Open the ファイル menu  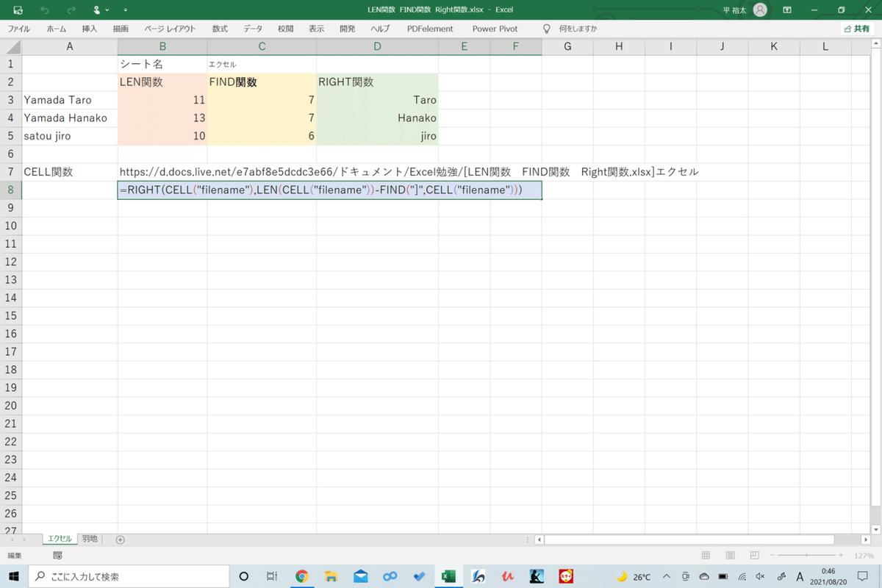18,29
